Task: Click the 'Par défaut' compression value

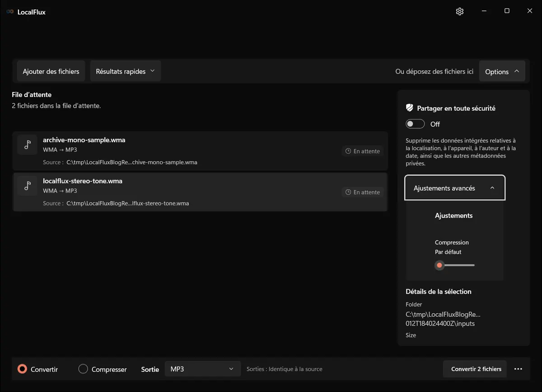Action: [x=448, y=252]
